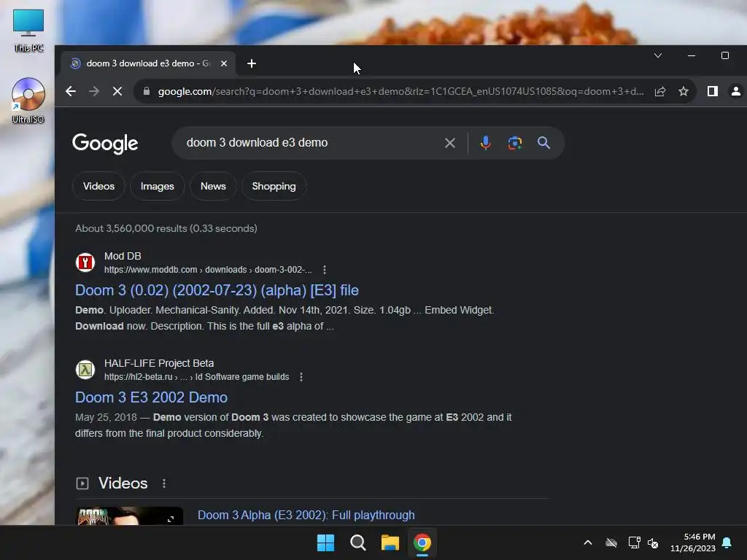
Task: View site info via address bar padlock
Action: click(x=147, y=91)
